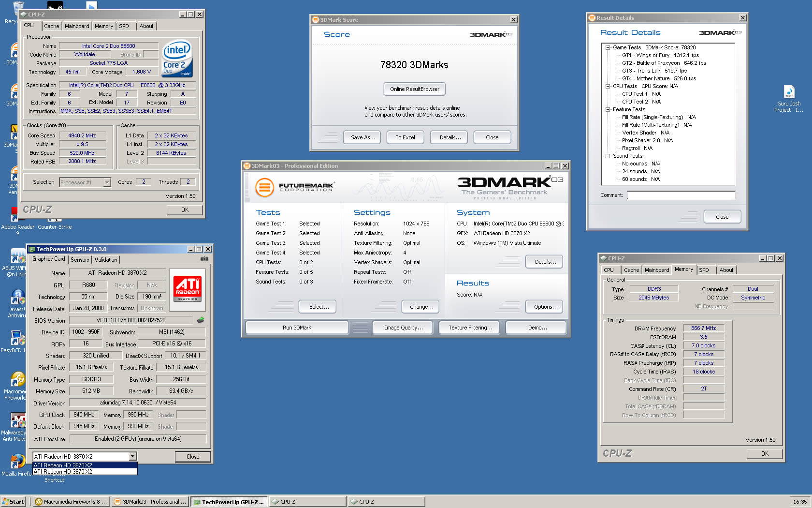Click the 78320 3DMarks score text
The height and width of the screenshot is (508, 812).
[414, 65]
